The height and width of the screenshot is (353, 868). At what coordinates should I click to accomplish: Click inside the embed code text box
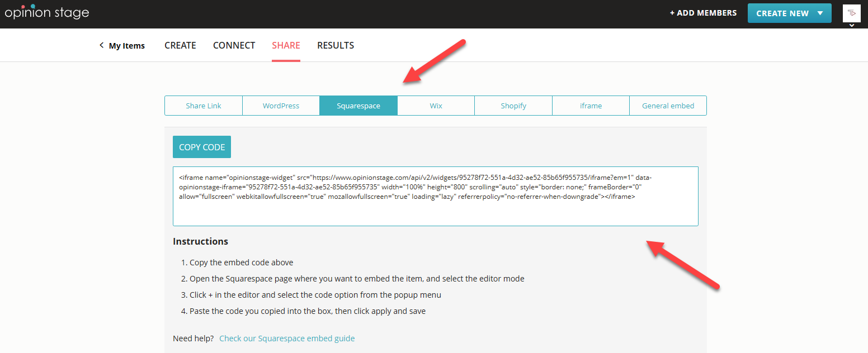(x=435, y=196)
